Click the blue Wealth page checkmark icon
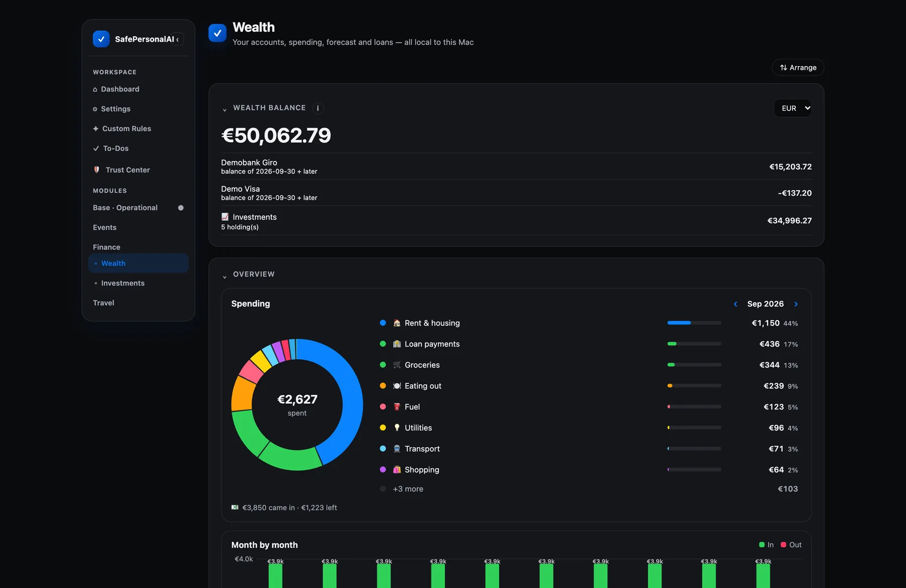This screenshot has width=906, height=588. point(217,33)
